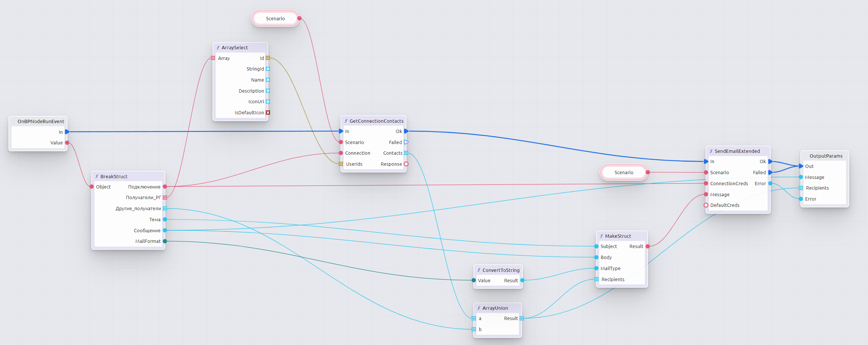Viewport: 868px width, 345px height.
Task: Click the Failed output pin of GetConnectionContacts
Action: 406,142
